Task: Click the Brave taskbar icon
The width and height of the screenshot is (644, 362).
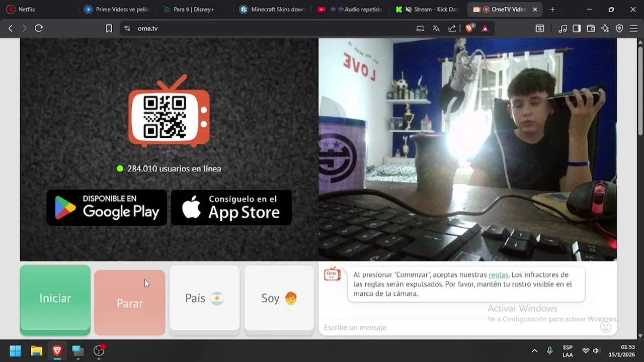Action: coord(57,350)
